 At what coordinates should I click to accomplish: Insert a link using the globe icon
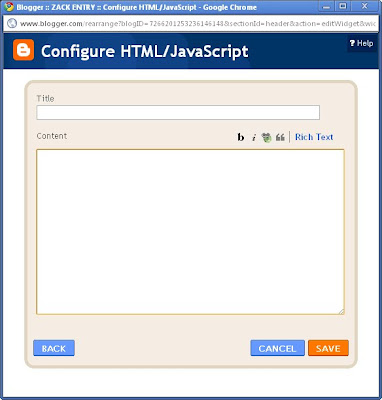click(266, 137)
